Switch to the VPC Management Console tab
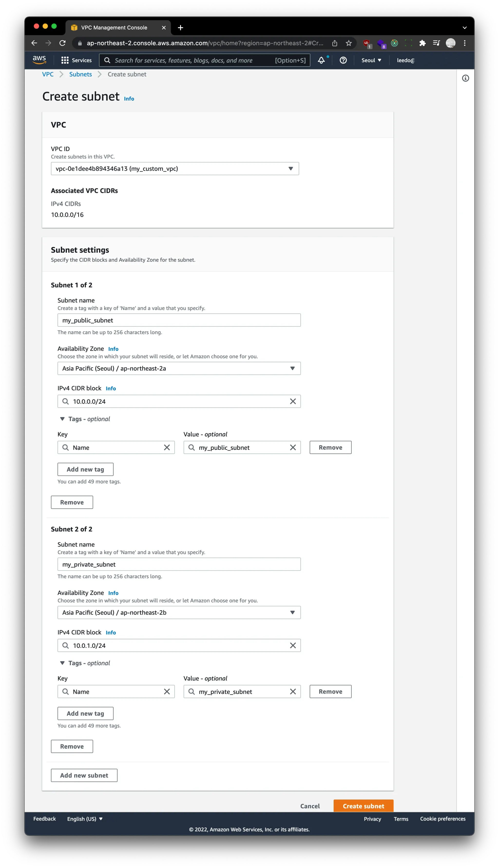This screenshot has width=499, height=868. (114, 28)
